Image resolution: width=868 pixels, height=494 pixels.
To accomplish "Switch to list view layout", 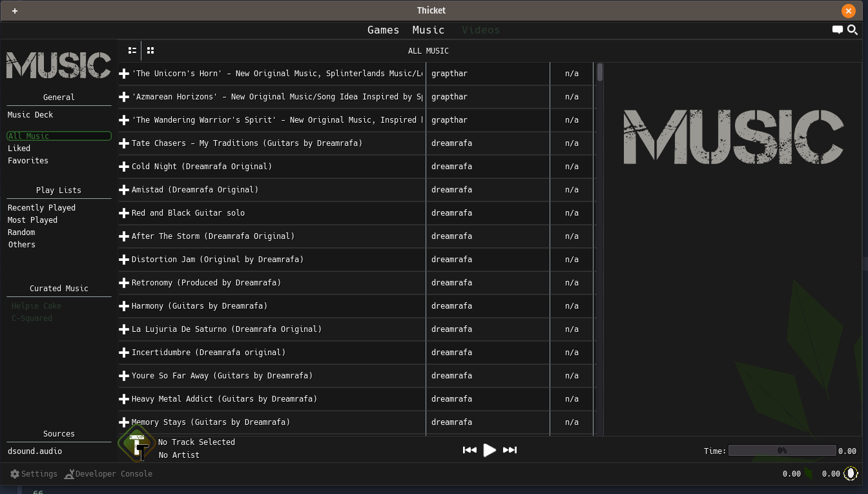I will tap(132, 50).
